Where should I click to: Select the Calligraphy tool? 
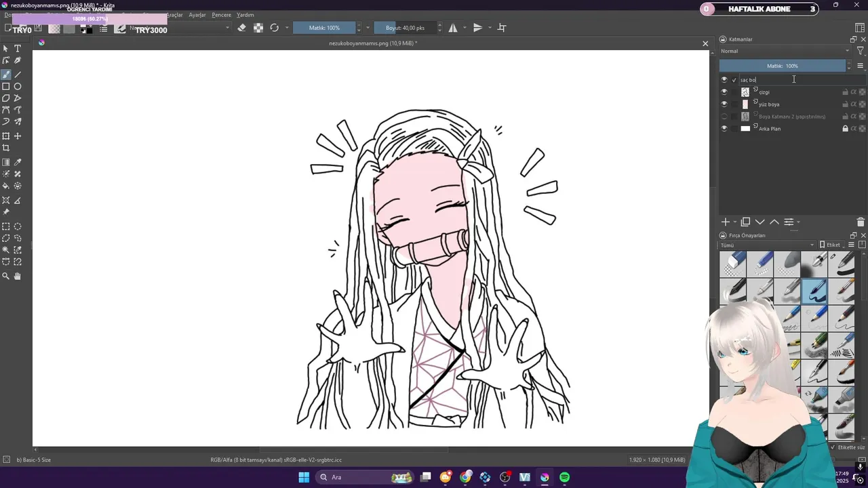(x=18, y=60)
